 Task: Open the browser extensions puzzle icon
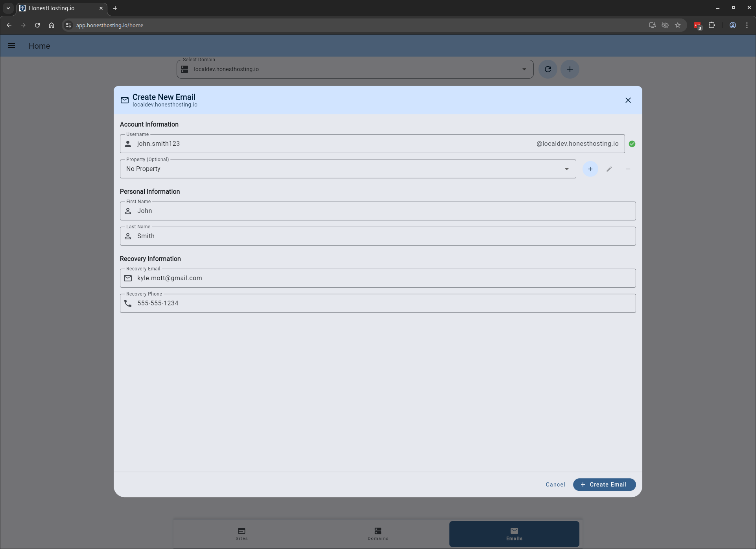712,25
